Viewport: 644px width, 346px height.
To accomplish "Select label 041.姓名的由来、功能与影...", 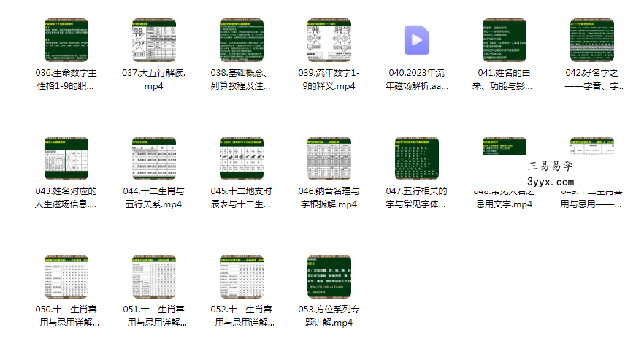I will click(x=502, y=80).
